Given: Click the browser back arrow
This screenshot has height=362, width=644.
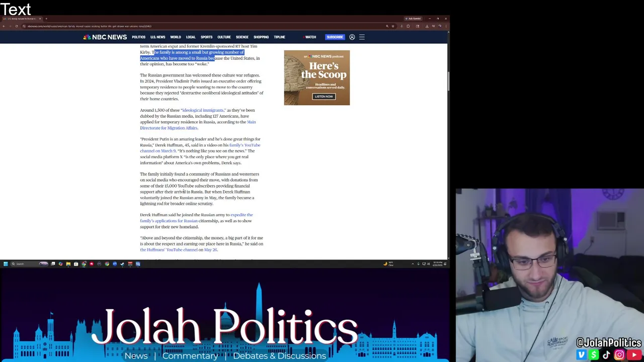Looking at the screenshot, I should [4, 26].
